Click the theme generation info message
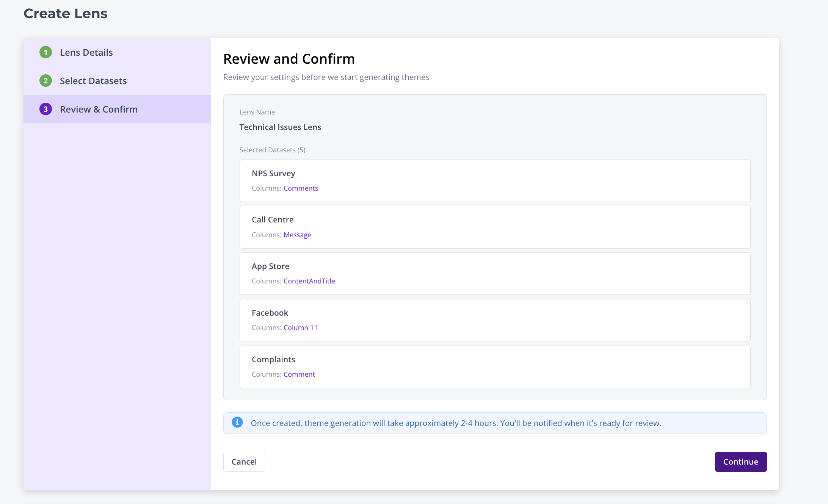Image resolution: width=828 pixels, height=504 pixels. tap(456, 423)
